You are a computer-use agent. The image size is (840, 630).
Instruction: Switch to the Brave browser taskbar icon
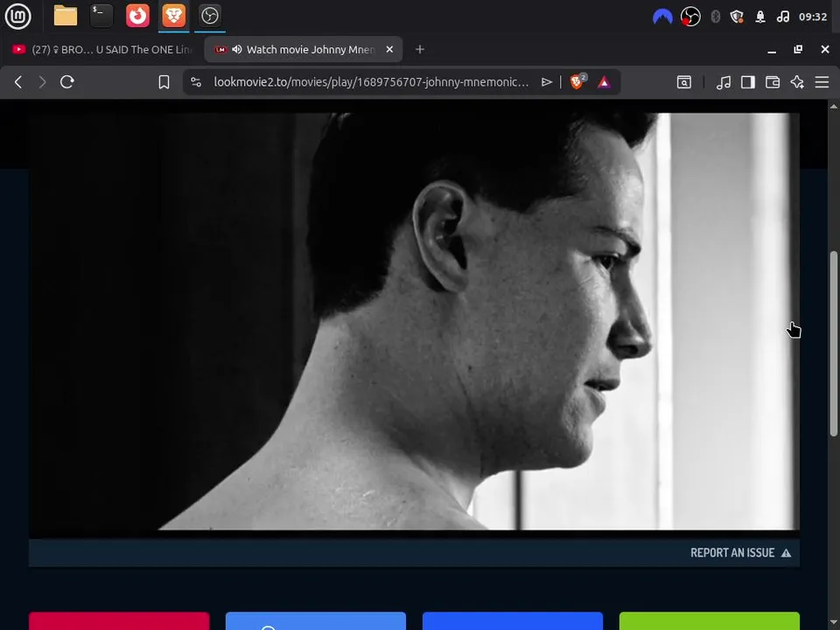[173, 16]
